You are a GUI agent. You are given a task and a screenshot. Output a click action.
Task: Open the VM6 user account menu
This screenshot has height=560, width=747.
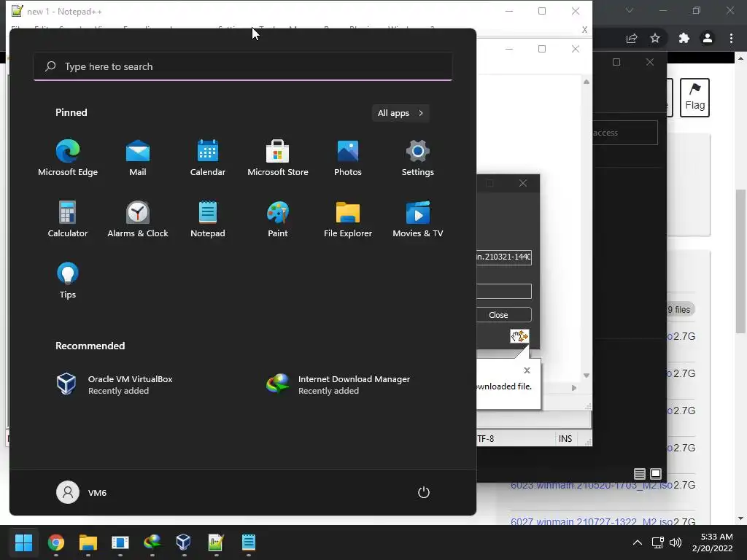coord(82,492)
